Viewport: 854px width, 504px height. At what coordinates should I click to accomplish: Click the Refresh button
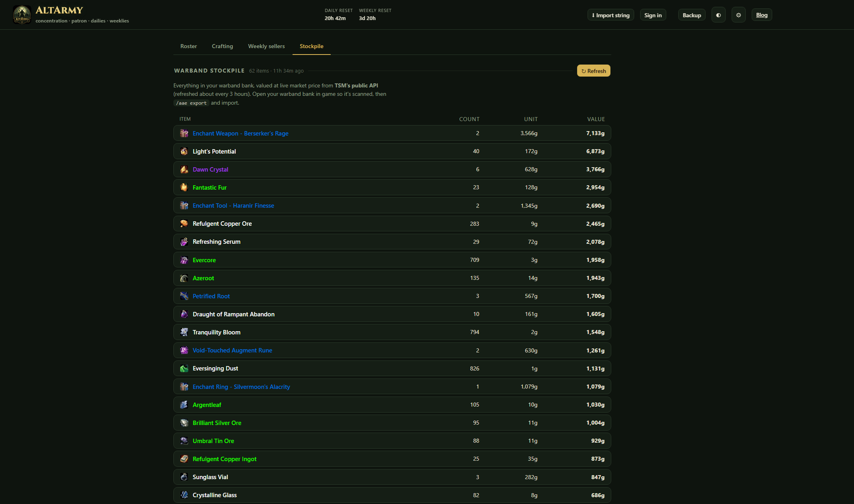pyautogui.click(x=594, y=71)
